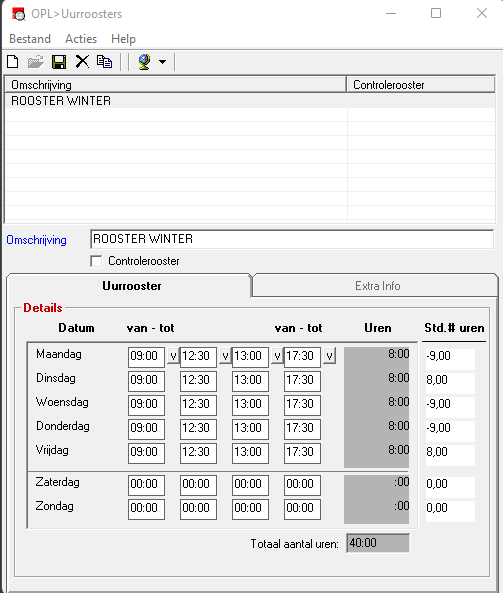
Task: Switch to the Extra Info tab
Action: click(x=377, y=286)
